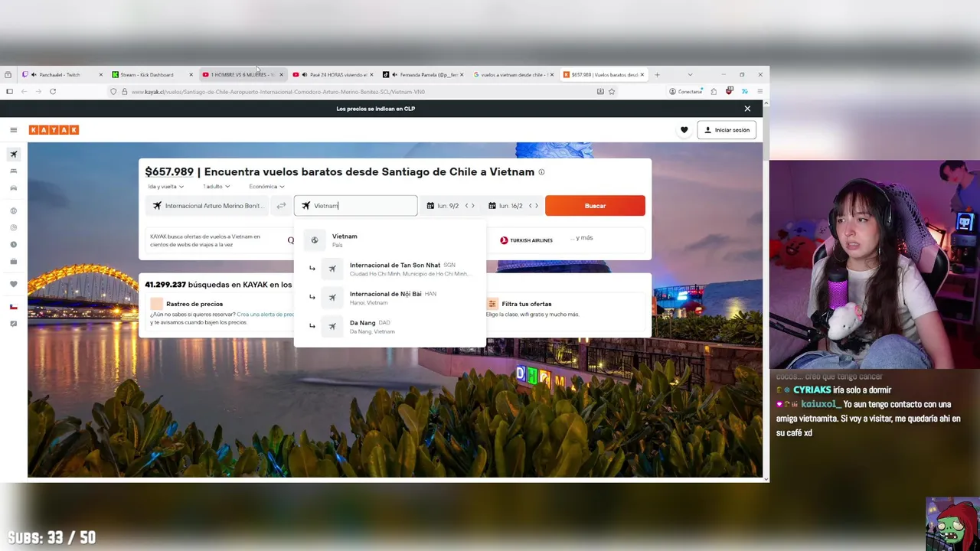
Task: Open Crea una alerta de precios link
Action: tap(266, 315)
